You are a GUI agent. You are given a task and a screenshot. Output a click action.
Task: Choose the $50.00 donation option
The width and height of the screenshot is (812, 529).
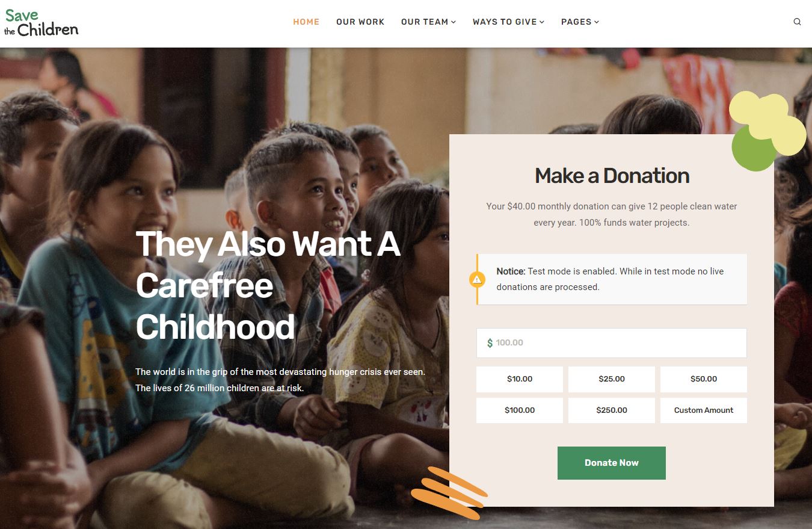pos(704,379)
